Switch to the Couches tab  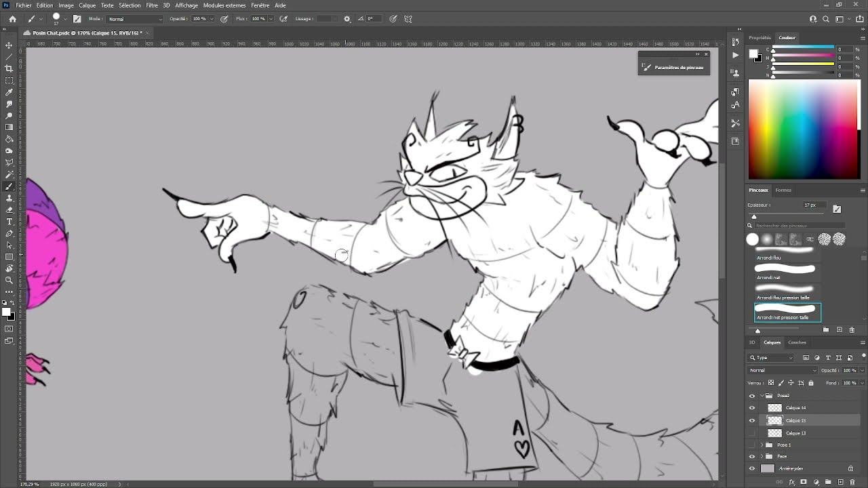(x=797, y=342)
